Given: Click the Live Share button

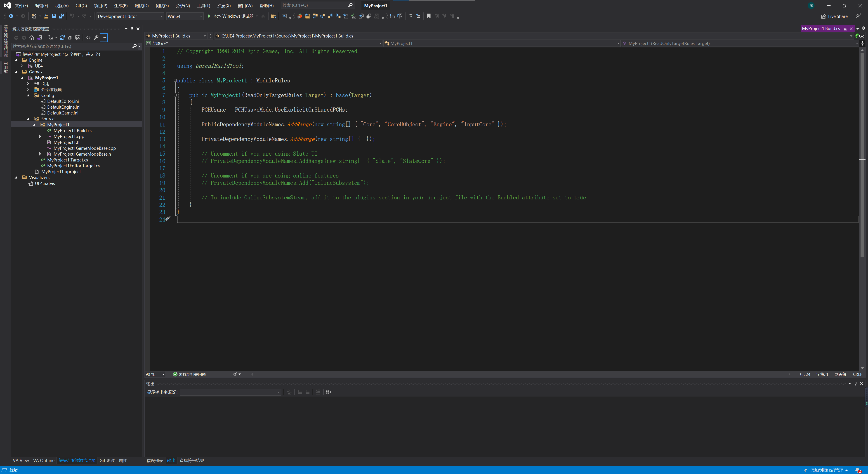Looking at the screenshot, I should pyautogui.click(x=834, y=16).
